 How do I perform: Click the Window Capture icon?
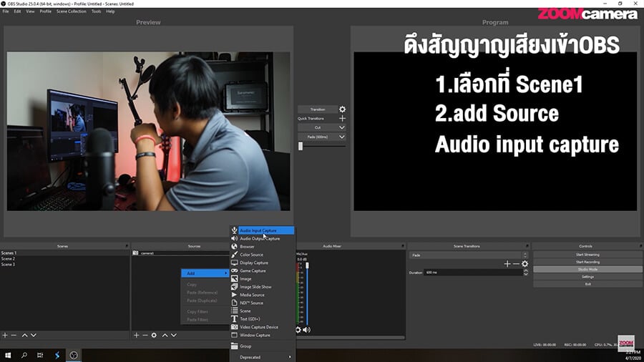pos(234,335)
